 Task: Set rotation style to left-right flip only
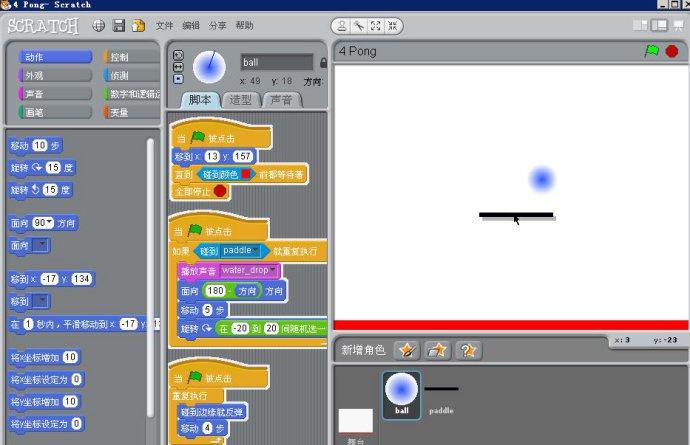178,67
